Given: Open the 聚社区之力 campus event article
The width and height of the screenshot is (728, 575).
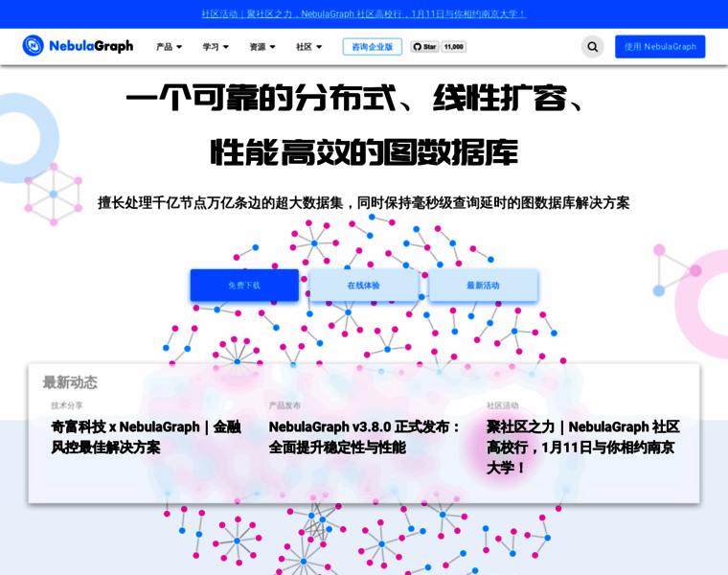Looking at the screenshot, I should (583, 447).
